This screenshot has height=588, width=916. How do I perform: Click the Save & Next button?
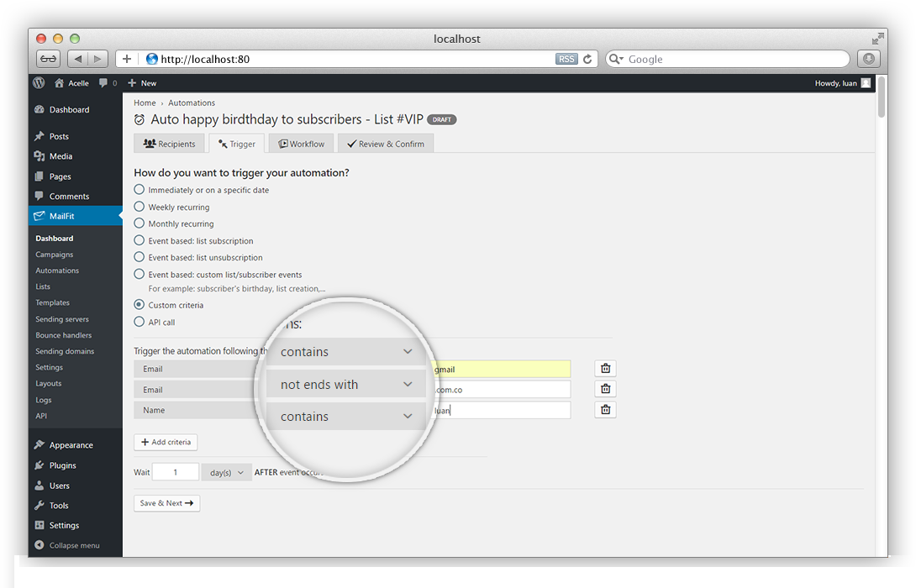(167, 503)
